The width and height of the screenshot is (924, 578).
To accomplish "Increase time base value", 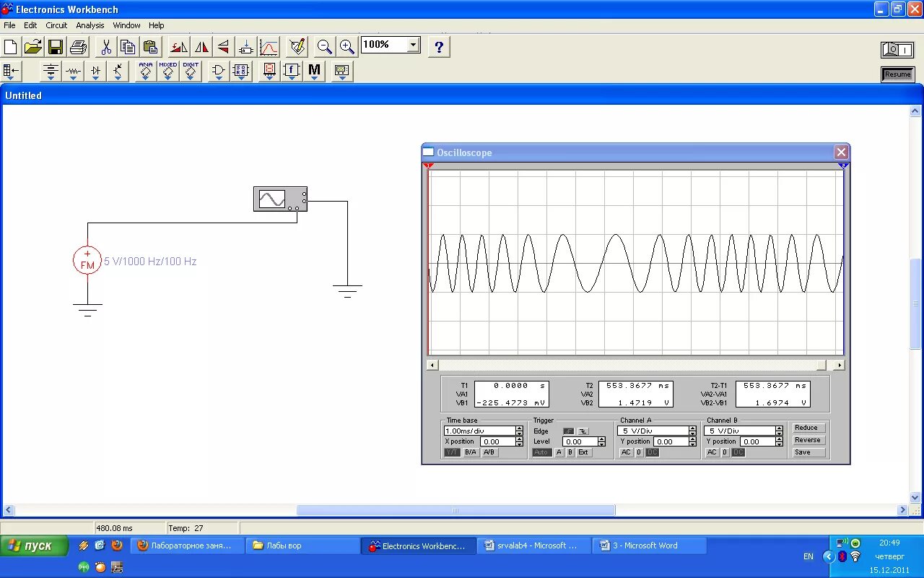I will pos(519,428).
